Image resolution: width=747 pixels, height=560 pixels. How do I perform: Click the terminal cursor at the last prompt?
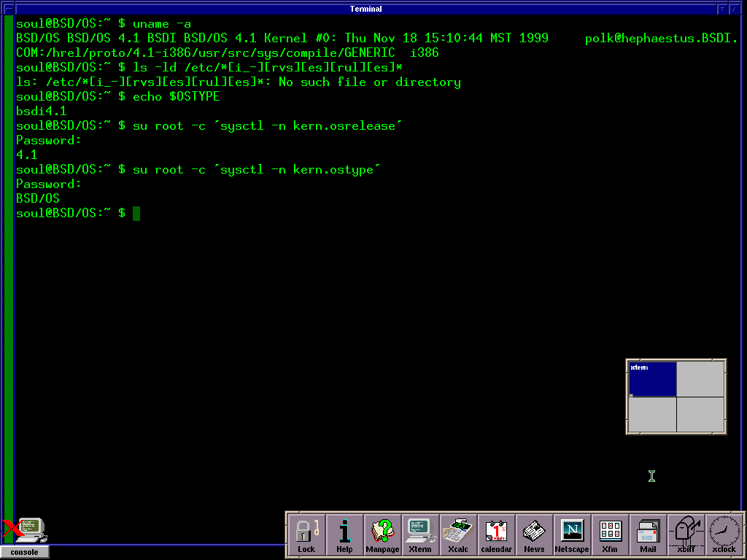(x=136, y=214)
